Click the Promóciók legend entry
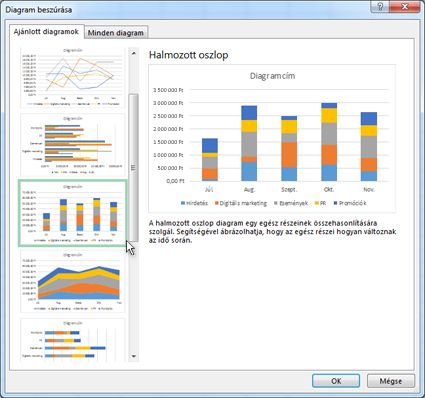This screenshot has width=425, height=398. pyautogui.click(x=350, y=203)
